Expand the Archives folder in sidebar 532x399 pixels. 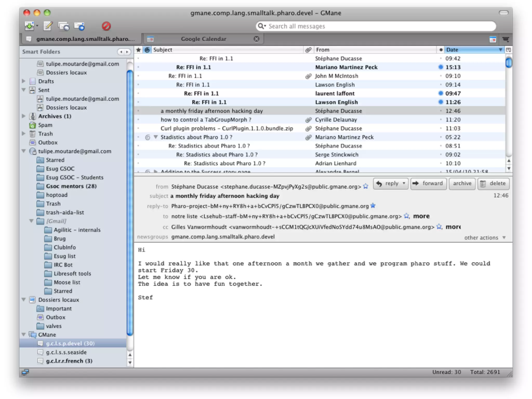(24, 116)
